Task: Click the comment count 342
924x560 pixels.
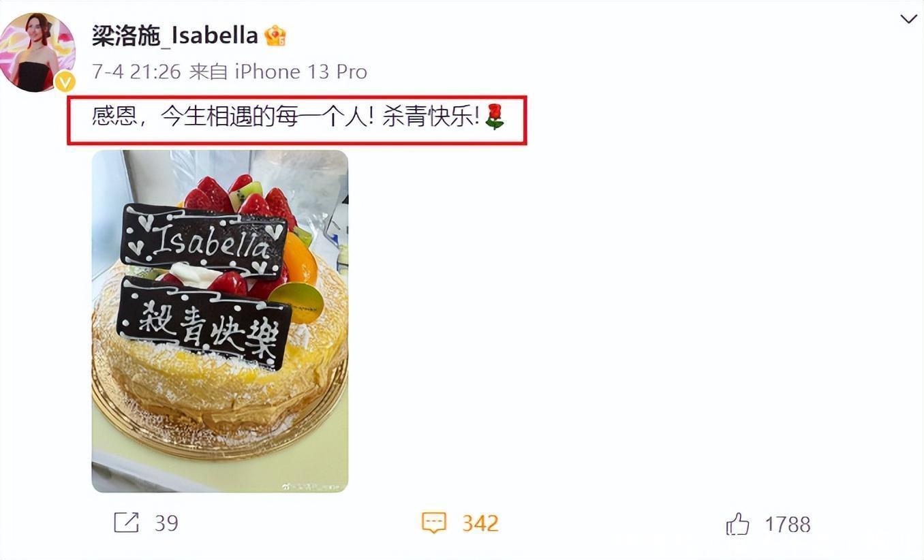Action: (480, 523)
